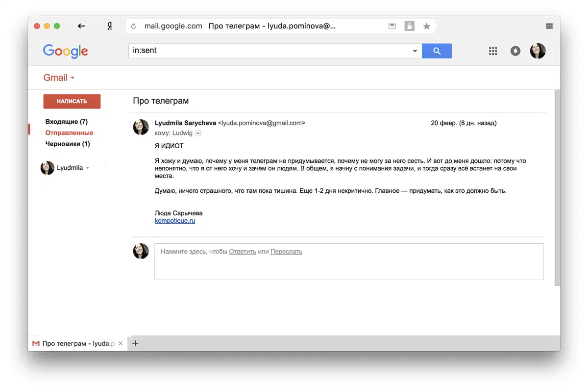Open the Черновики (1) folder
The width and height of the screenshot is (588, 391).
pyautogui.click(x=68, y=144)
